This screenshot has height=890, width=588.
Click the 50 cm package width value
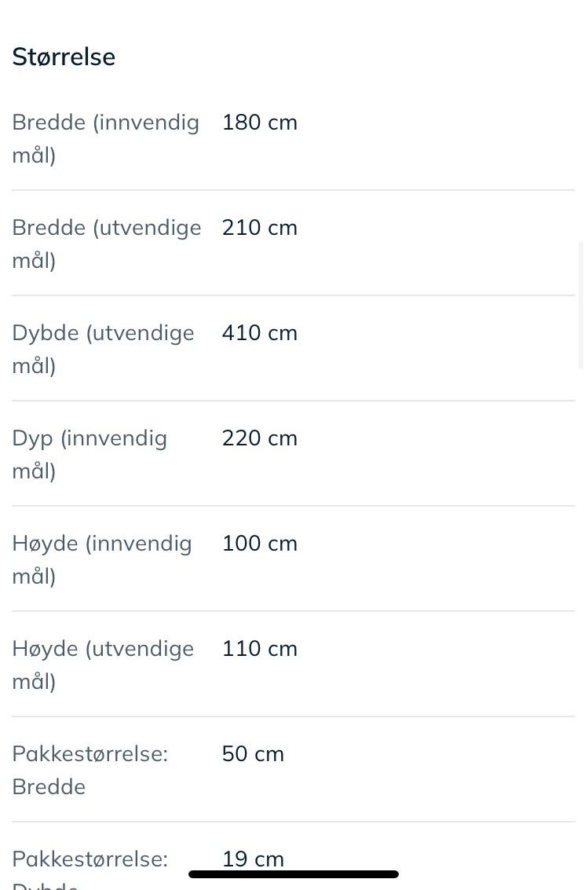tap(253, 754)
